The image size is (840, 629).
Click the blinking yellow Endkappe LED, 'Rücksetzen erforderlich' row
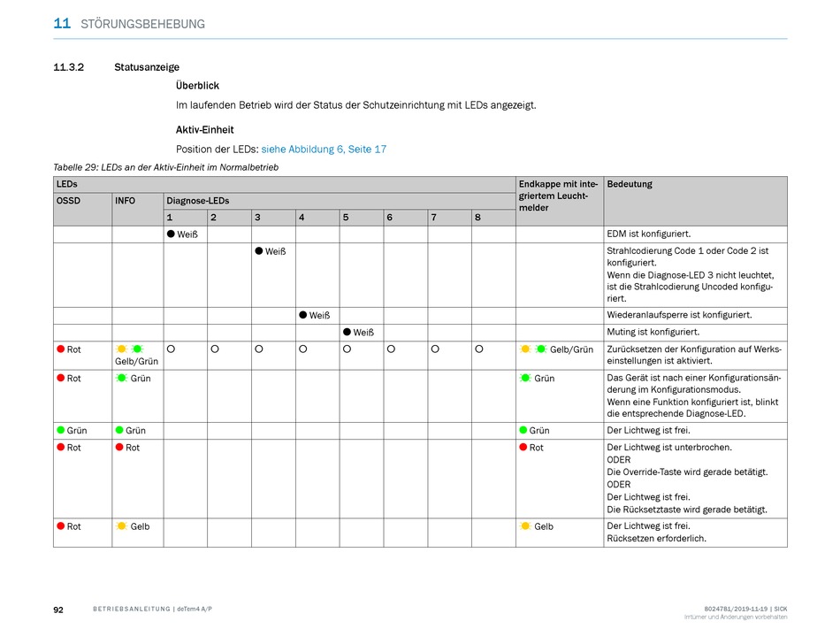pyautogui.click(x=525, y=526)
